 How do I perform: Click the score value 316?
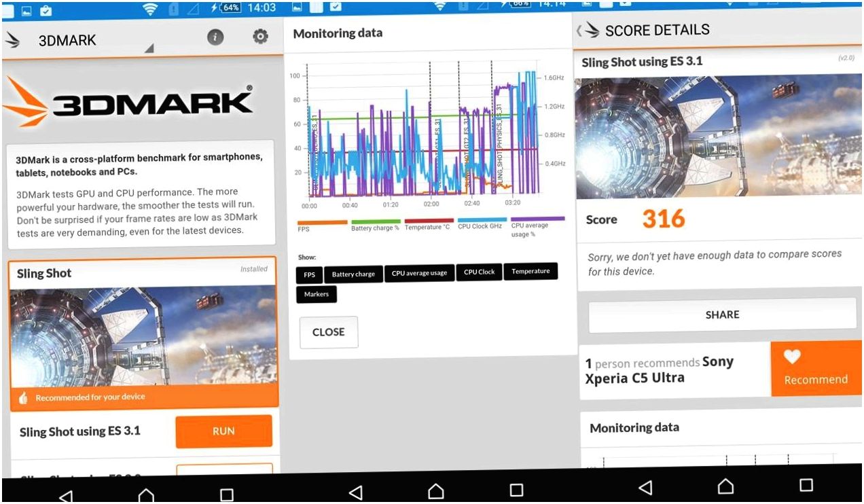pos(664,219)
